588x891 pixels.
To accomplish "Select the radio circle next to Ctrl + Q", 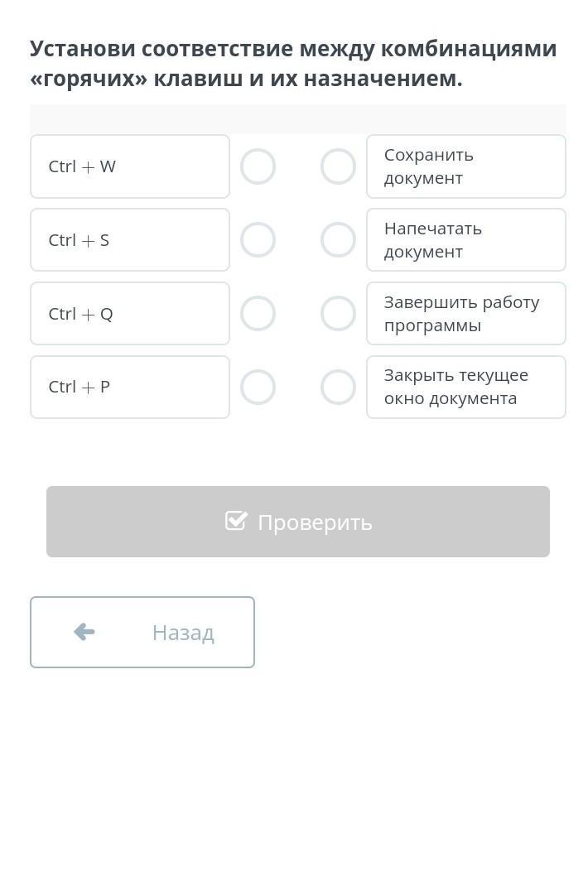I will tap(258, 314).
